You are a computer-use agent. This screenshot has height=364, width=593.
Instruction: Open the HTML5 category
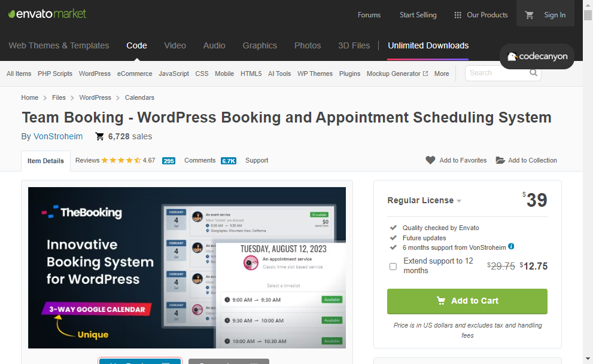click(251, 74)
